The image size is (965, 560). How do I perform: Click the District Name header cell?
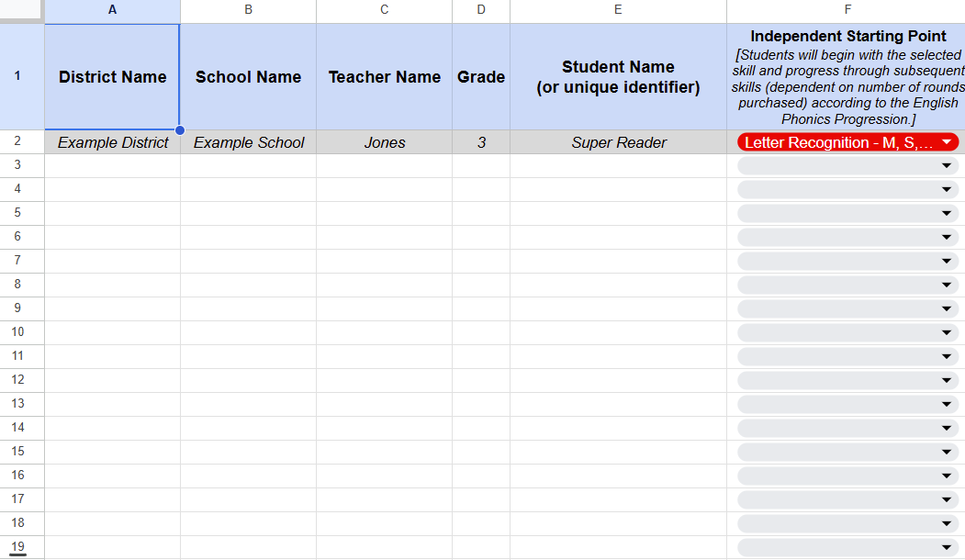point(112,77)
